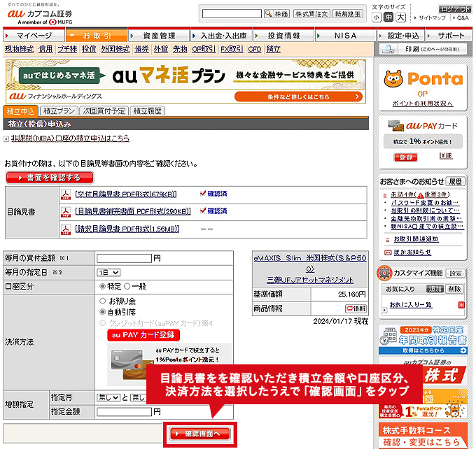The height and width of the screenshot is (449, 476).
Task: Switch to the 積立履歴 tab
Action: click(x=148, y=111)
